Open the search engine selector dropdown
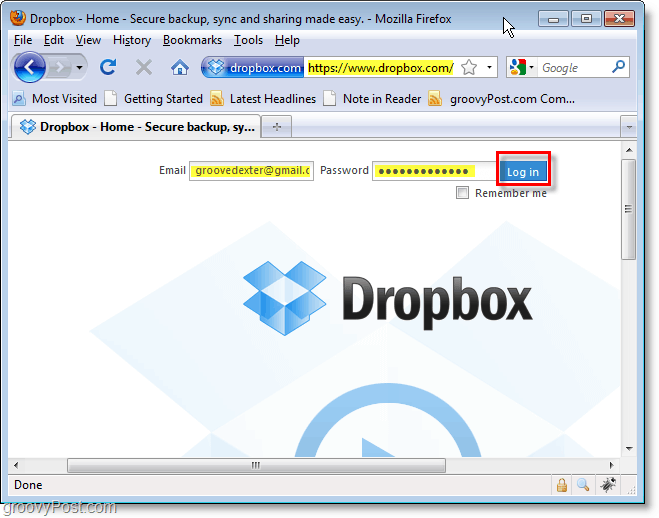This screenshot has height=518, width=659. click(522, 68)
